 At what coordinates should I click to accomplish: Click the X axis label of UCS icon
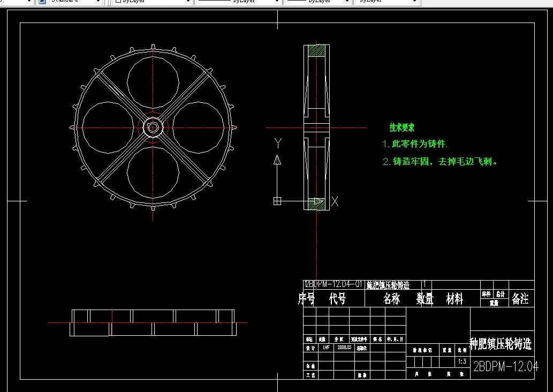335,201
